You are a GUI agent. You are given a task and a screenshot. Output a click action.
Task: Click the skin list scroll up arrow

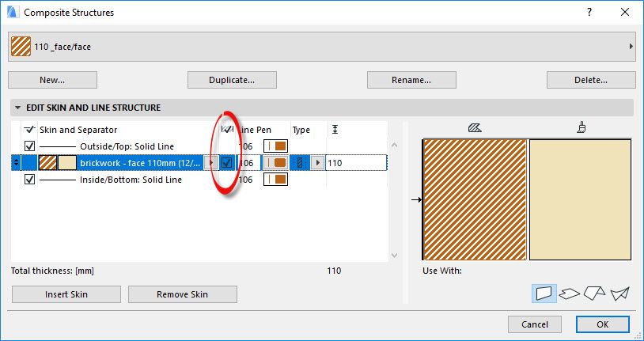pyautogui.click(x=394, y=145)
